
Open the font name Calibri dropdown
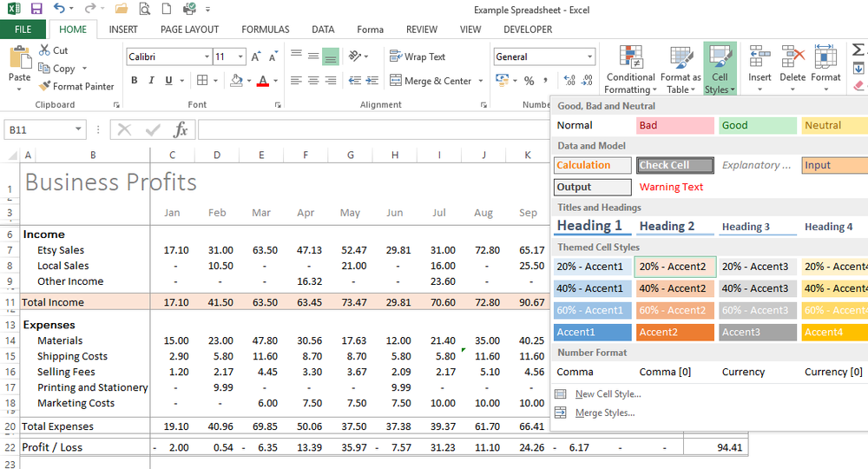207,56
